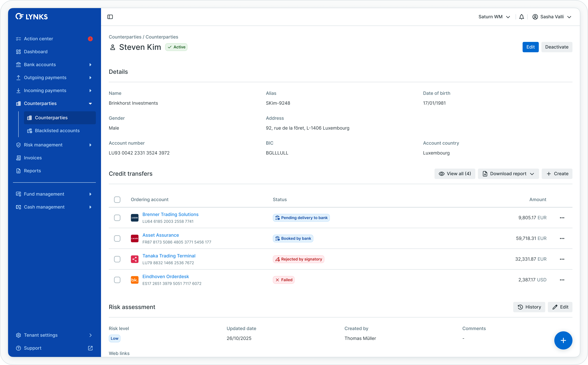This screenshot has width=588, height=365.
Task: Open the Saturn WM tenant dropdown
Action: click(x=494, y=17)
